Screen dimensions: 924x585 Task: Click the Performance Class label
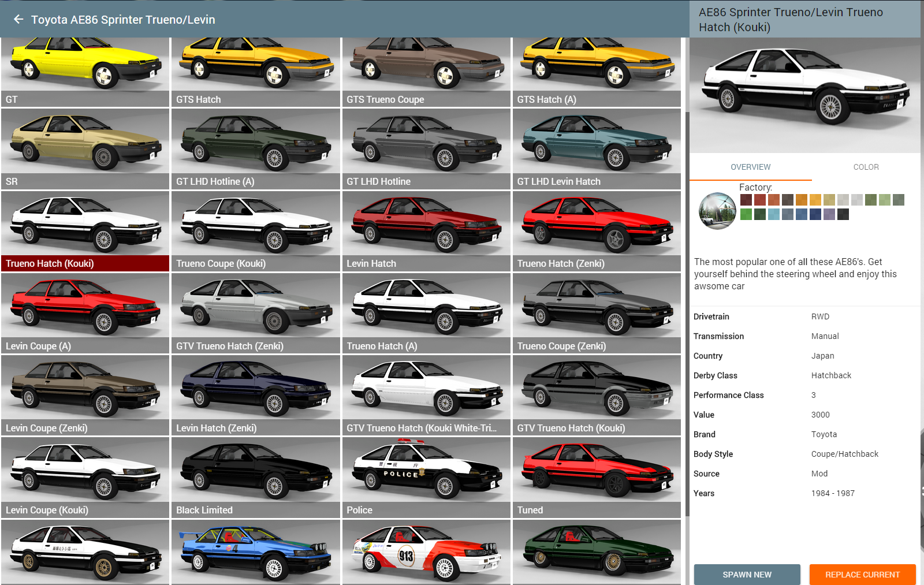(728, 395)
